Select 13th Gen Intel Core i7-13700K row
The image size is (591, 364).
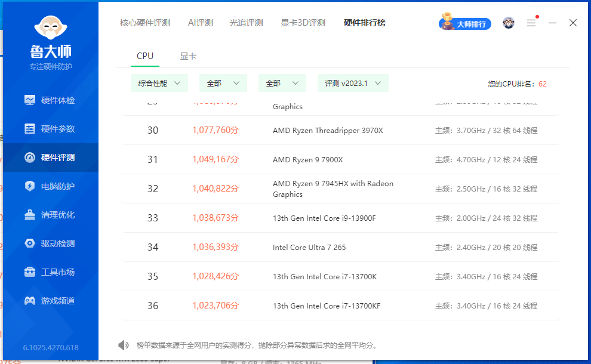click(x=341, y=276)
